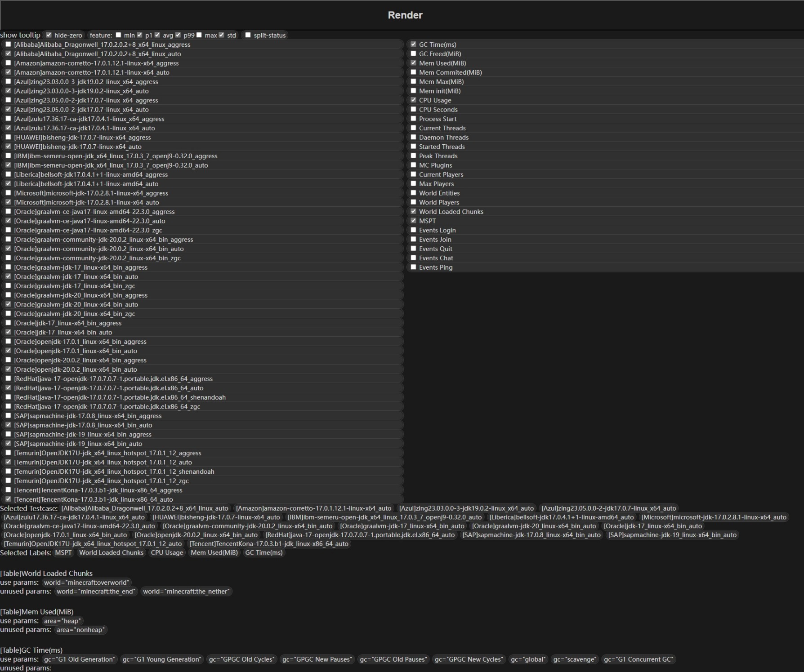Enable the split-status checkbox
Viewport: 804px width, 672px height.
tap(248, 35)
